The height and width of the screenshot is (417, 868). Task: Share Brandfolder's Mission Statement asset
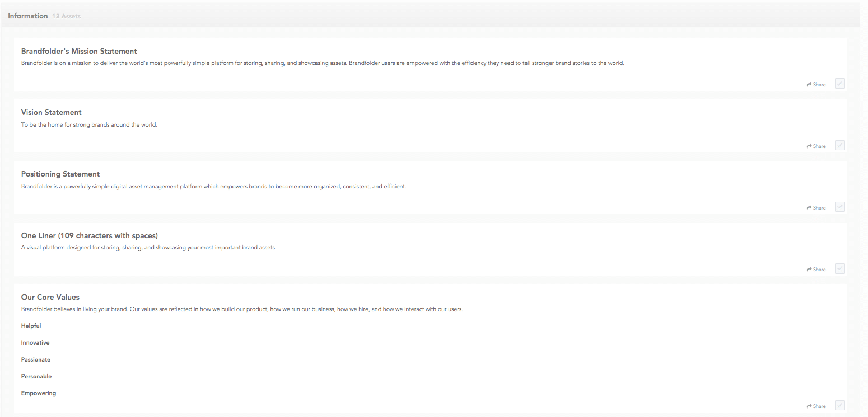(816, 85)
